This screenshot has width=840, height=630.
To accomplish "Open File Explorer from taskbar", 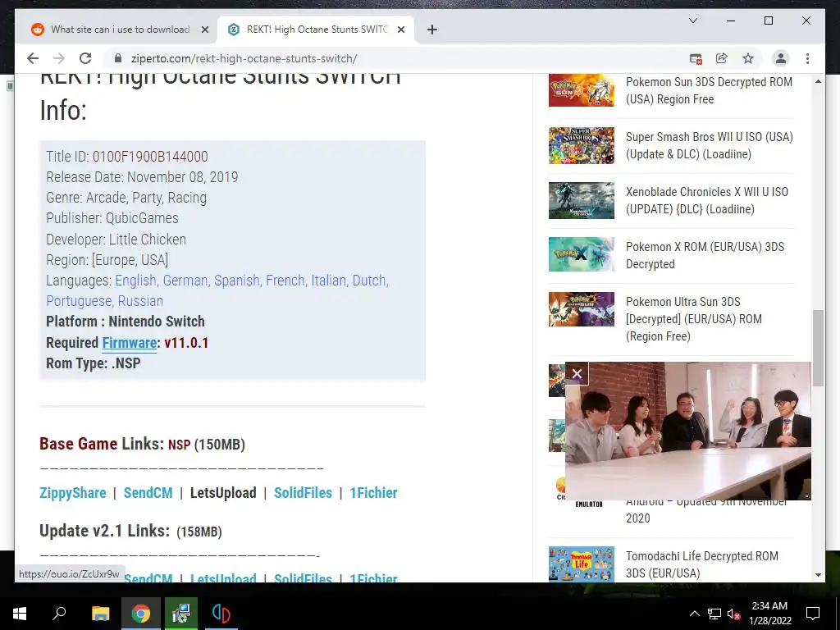I will [100, 614].
